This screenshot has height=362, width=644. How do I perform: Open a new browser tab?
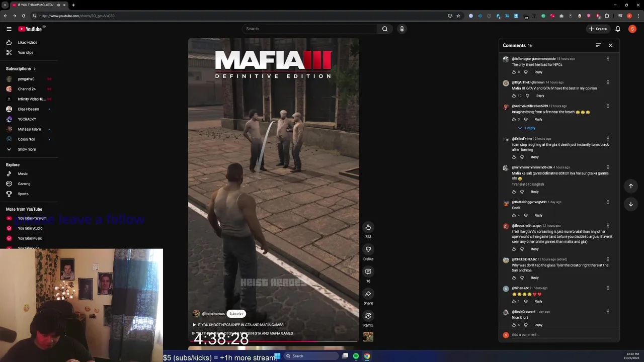(73, 5)
